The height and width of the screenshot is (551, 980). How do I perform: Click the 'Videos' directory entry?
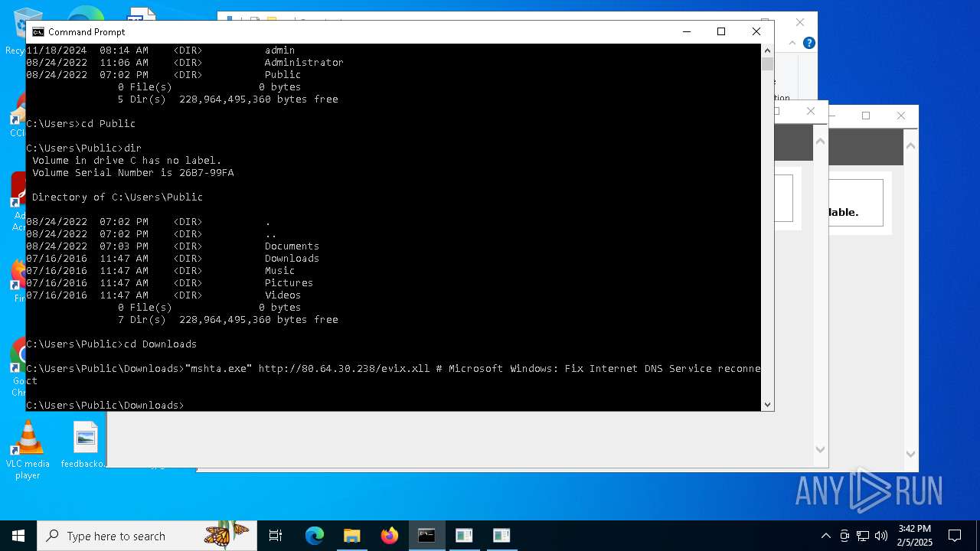pyautogui.click(x=283, y=295)
